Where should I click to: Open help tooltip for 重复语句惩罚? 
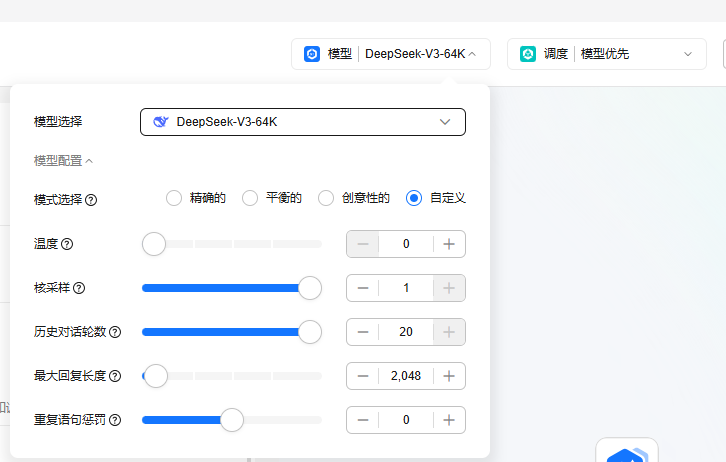[115, 420]
